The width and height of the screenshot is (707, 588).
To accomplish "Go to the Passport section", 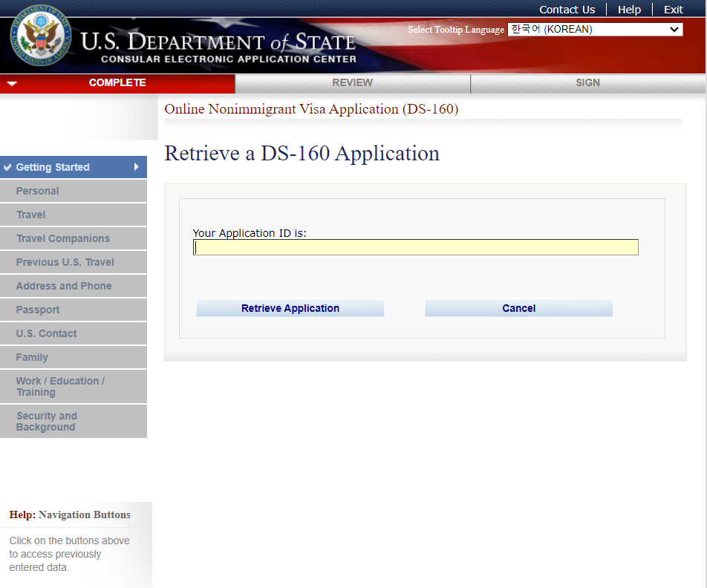I will pos(74,310).
